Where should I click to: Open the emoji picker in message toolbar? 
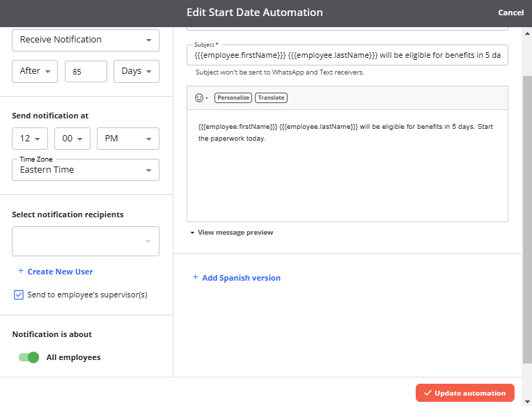(x=201, y=97)
